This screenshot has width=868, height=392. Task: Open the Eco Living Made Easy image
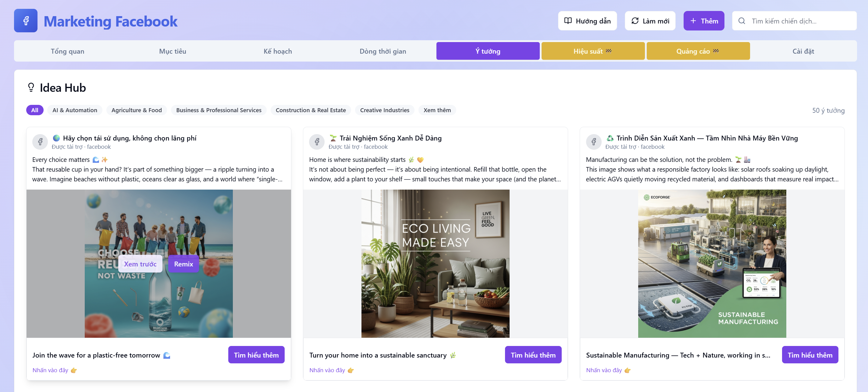point(435,264)
